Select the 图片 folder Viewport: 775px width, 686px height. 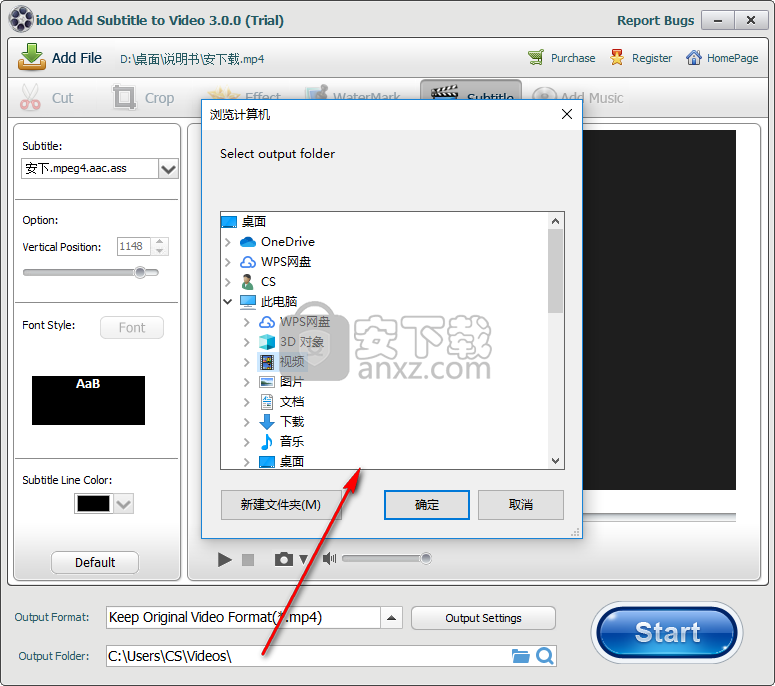292,382
